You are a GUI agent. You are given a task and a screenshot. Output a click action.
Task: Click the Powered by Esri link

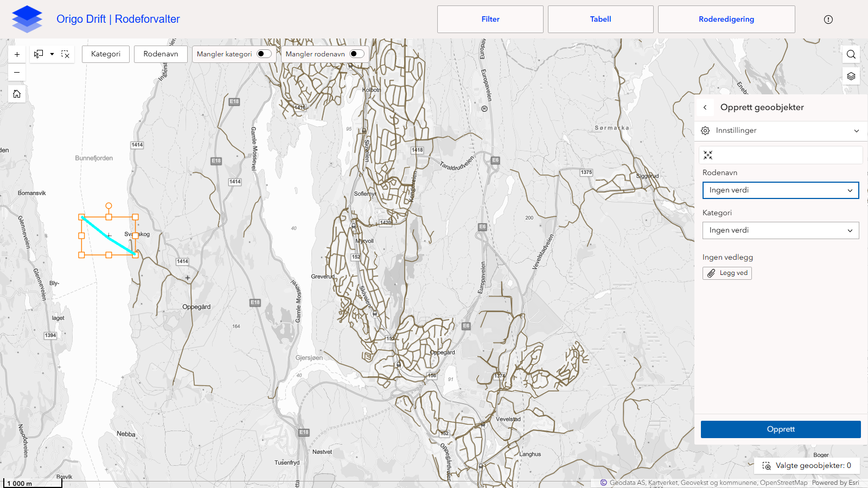click(x=835, y=483)
